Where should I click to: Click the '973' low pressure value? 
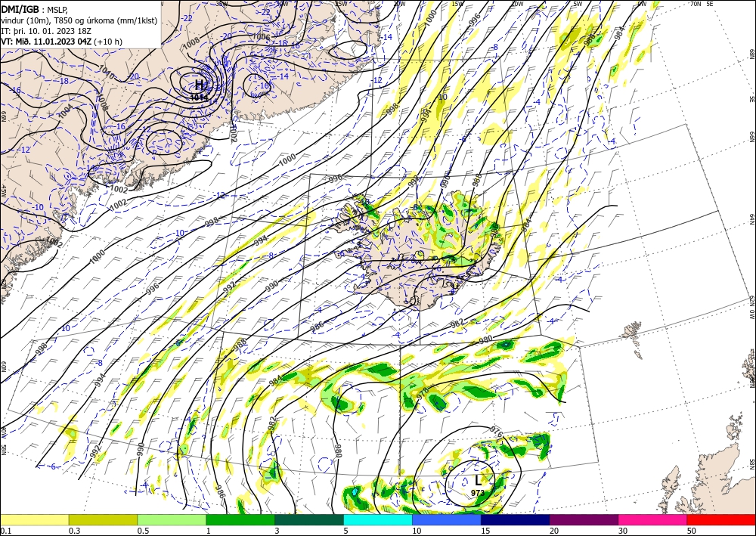[477, 493]
